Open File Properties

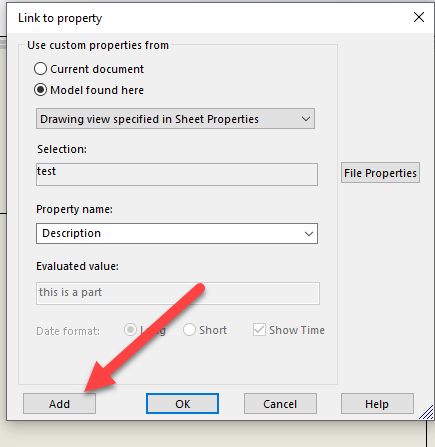click(380, 173)
